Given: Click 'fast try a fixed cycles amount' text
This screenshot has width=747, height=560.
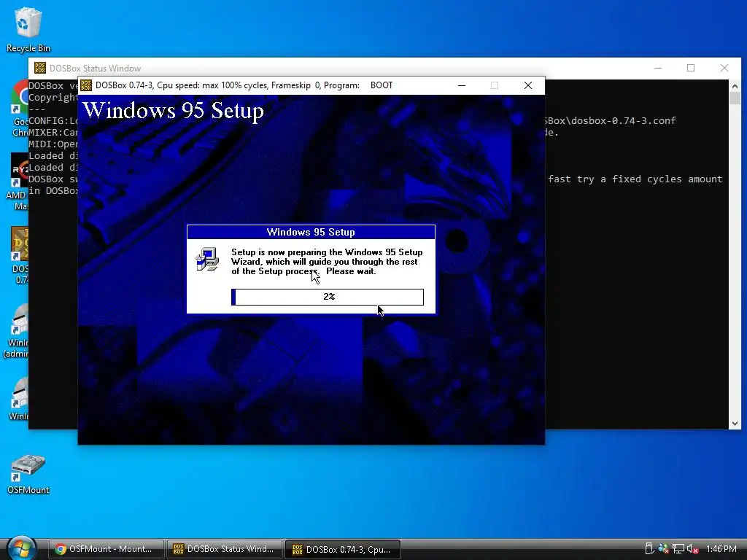Looking at the screenshot, I should coord(635,179).
